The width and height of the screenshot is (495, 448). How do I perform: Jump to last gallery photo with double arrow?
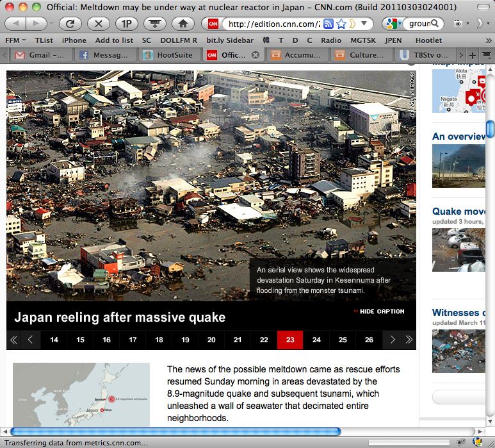408,340
